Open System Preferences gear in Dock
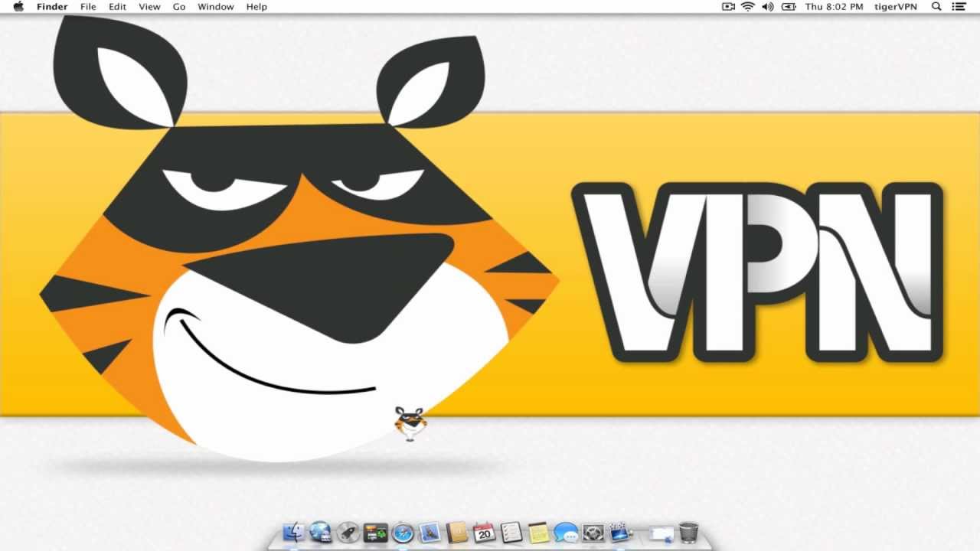 pyautogui.click(x=593, y=533)
